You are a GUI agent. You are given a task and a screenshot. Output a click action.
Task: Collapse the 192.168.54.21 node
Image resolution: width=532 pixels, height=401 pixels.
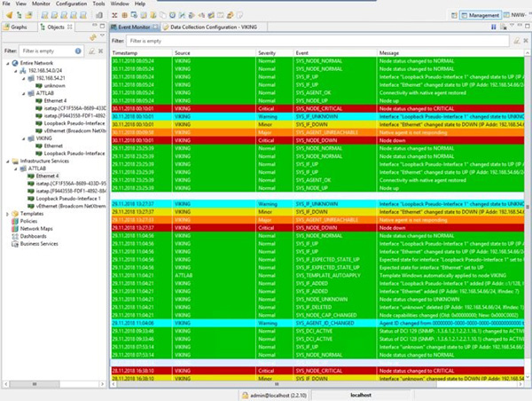click(24, 78)
